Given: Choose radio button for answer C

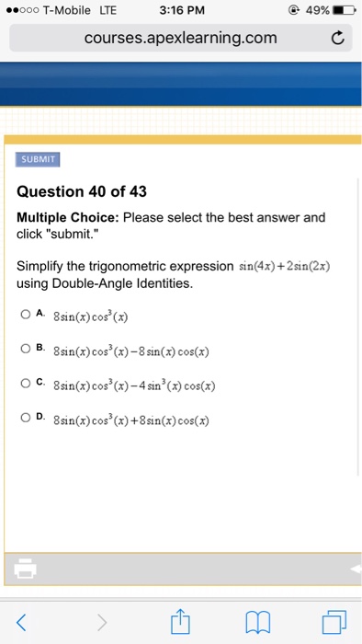Looking at the screenshot, I should (26, 384).
